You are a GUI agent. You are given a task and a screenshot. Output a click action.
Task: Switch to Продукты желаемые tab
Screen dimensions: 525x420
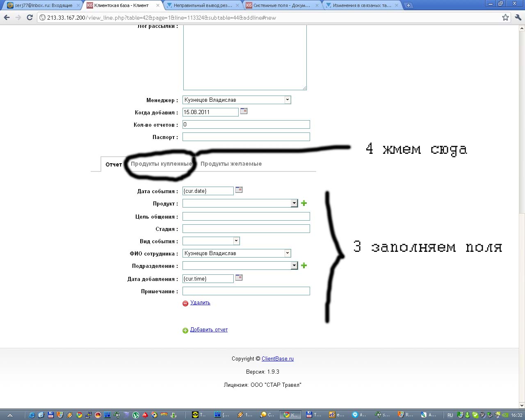[231, 164]
